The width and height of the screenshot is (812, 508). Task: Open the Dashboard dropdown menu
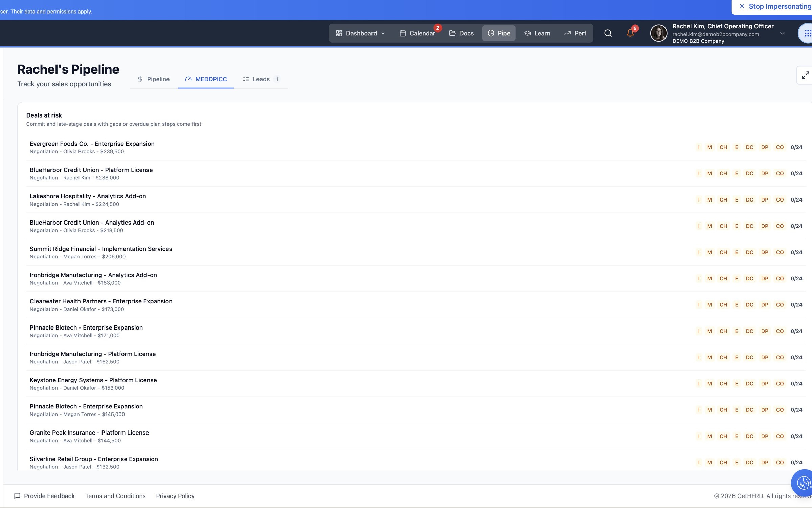(360, 33)
